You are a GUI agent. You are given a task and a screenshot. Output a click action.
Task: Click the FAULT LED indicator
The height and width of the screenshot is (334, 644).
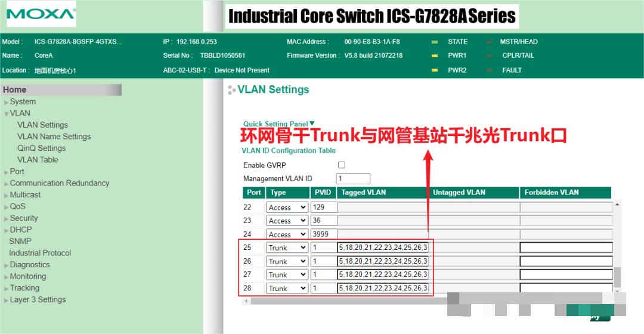coord(489,70)
